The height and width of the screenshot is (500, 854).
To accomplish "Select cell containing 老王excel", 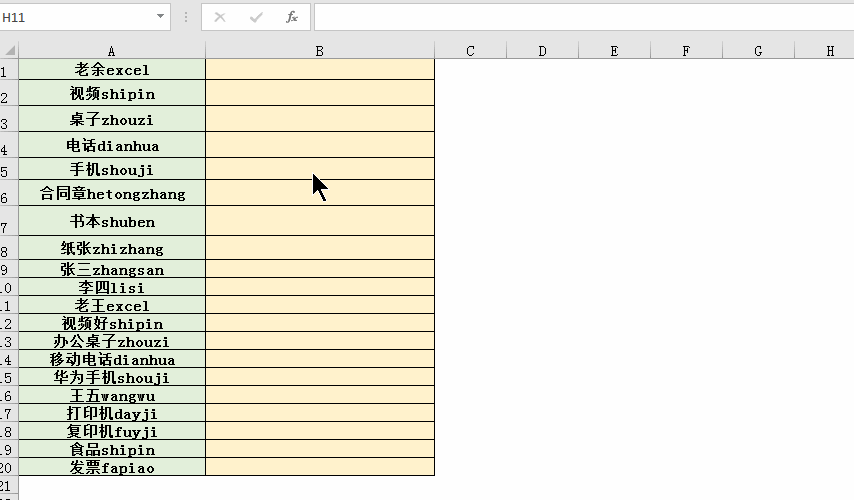I will (x=112, y=305).
